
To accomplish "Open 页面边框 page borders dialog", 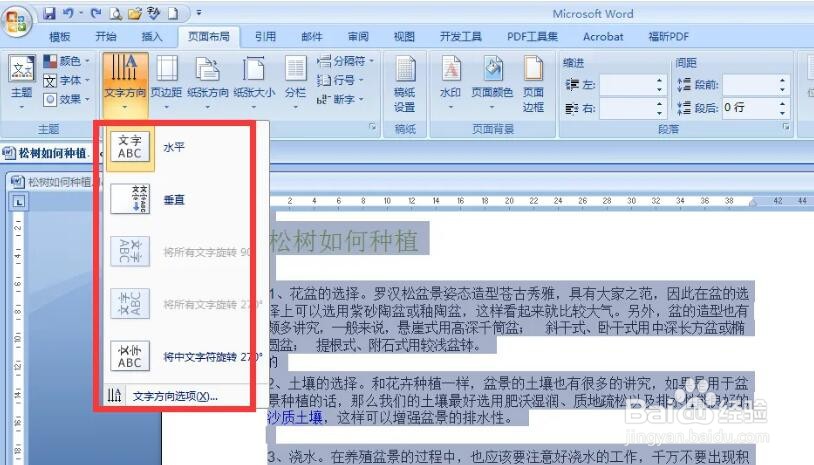I will click(x=533, y=84).
